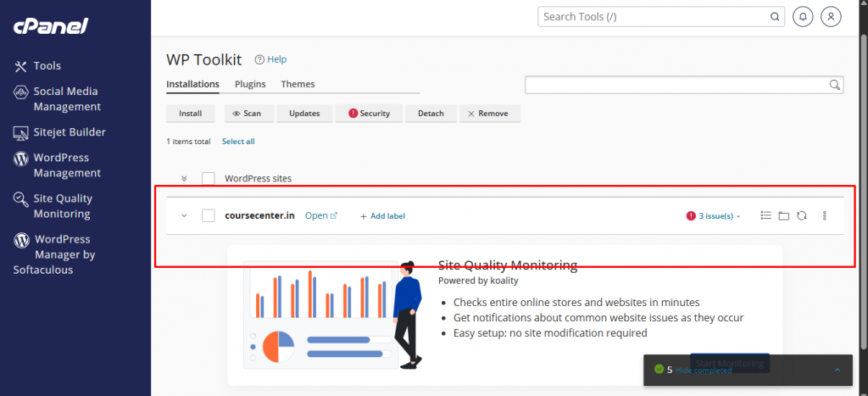Tick the WordPress sites header checkbox
This screenshot has width=868, height=396.
click(209, 178)
